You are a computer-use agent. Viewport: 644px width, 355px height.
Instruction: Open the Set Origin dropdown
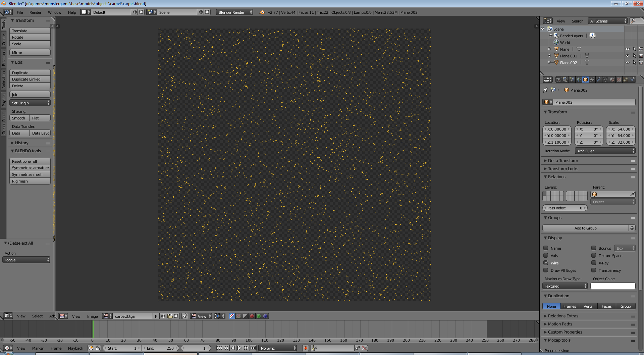click(x=30, y=103)
